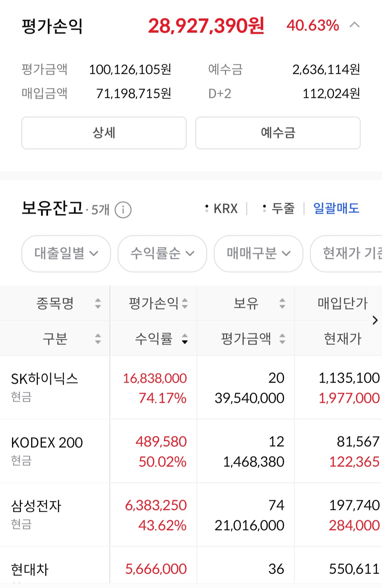Tap the 예수금 button
The width and height of the screenshot is (382, 588).
[x=278, y=133]
